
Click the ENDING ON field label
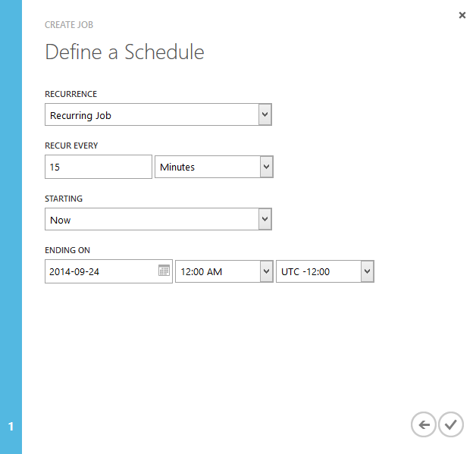coord(67,250)
